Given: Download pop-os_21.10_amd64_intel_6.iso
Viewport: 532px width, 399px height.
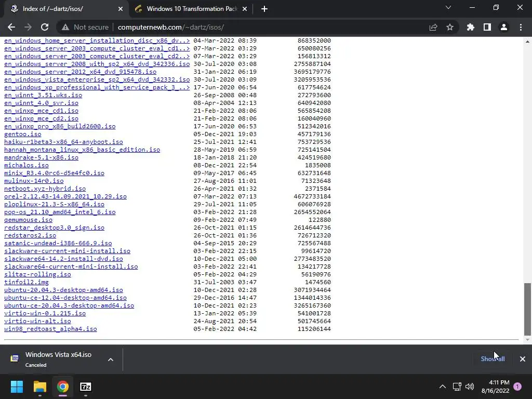Looking at the screenshot, I should (60, 212).
